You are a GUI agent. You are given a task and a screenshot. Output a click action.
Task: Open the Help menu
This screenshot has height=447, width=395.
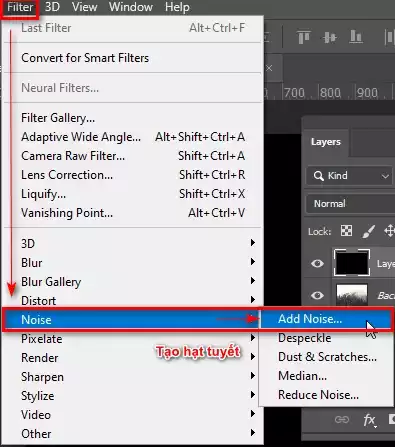(x=177, y=7)
